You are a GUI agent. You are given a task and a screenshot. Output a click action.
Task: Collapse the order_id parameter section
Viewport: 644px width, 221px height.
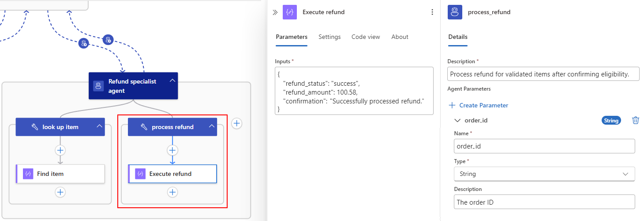click(457, 120)
